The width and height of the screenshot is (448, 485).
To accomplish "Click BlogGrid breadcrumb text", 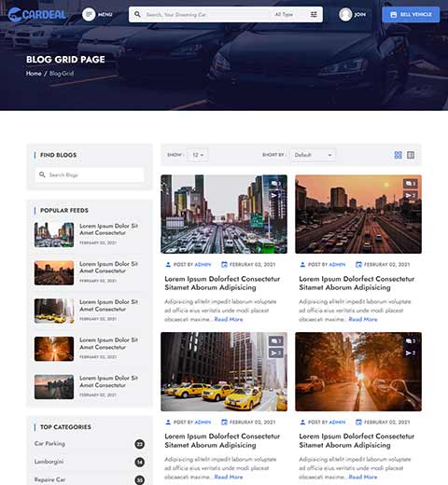I will coord(62,74).
